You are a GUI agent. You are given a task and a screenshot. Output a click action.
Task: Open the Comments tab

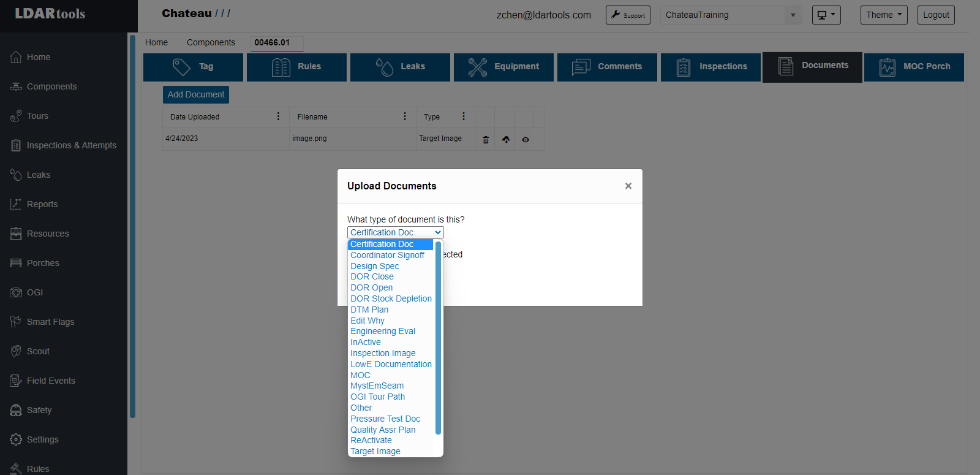pyautogui.click(x=607, y=67)
